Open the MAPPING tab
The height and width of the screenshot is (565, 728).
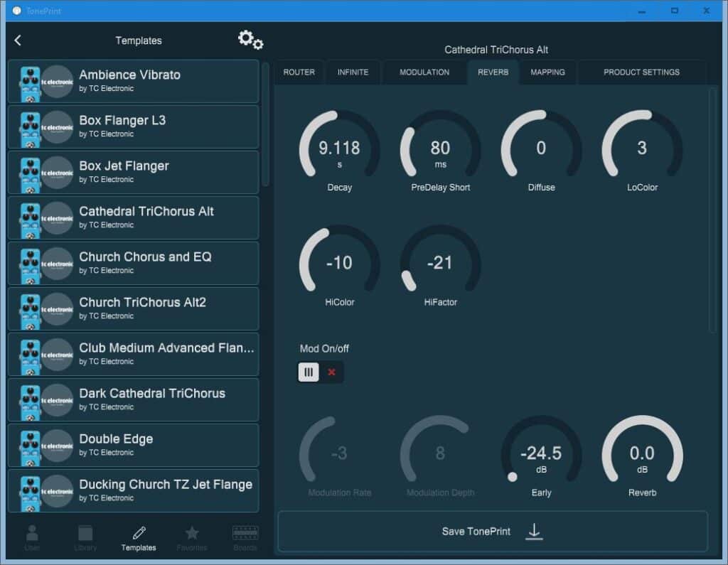[x=548, y=72]
